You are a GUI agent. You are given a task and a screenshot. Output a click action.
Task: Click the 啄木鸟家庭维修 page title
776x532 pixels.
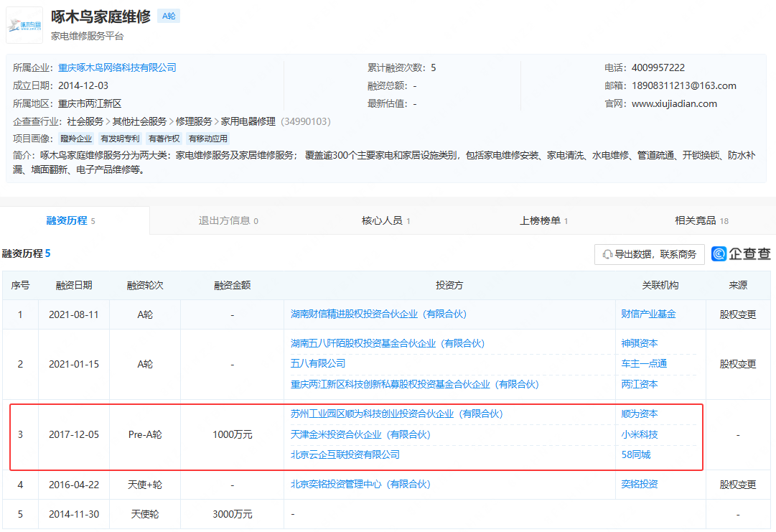click(100, 17)
